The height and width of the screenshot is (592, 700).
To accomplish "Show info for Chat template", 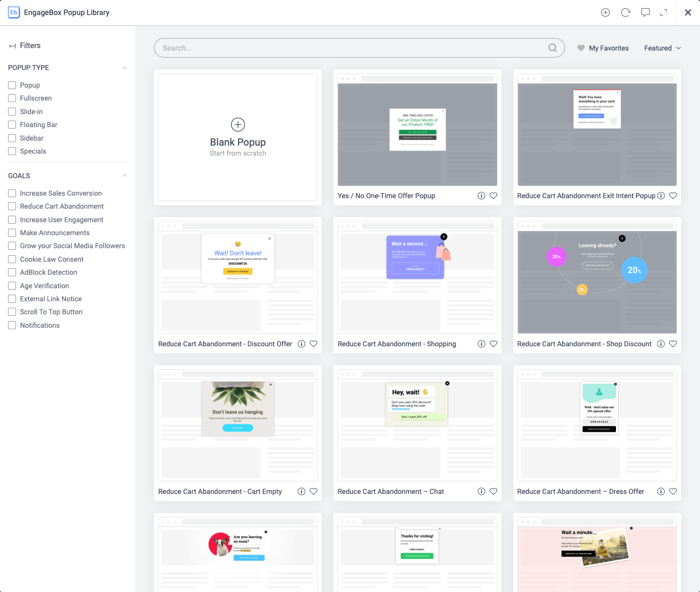I will point(481,491).
